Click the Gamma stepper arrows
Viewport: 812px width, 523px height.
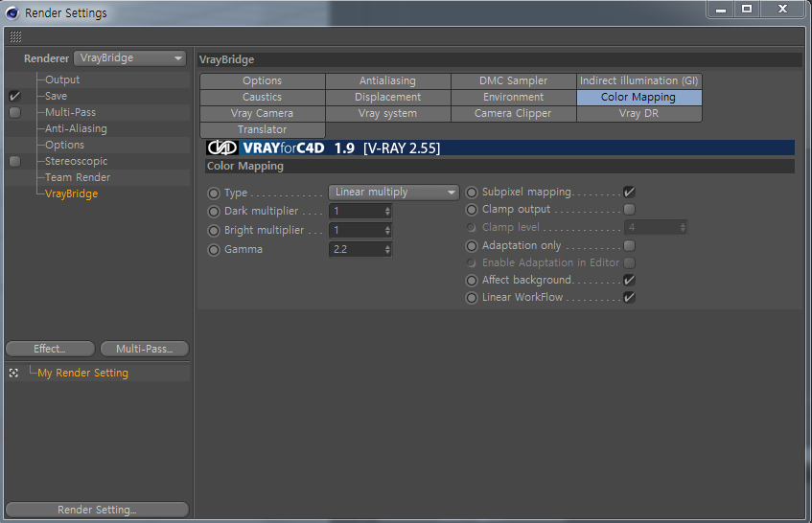click(x=387, y=249)
